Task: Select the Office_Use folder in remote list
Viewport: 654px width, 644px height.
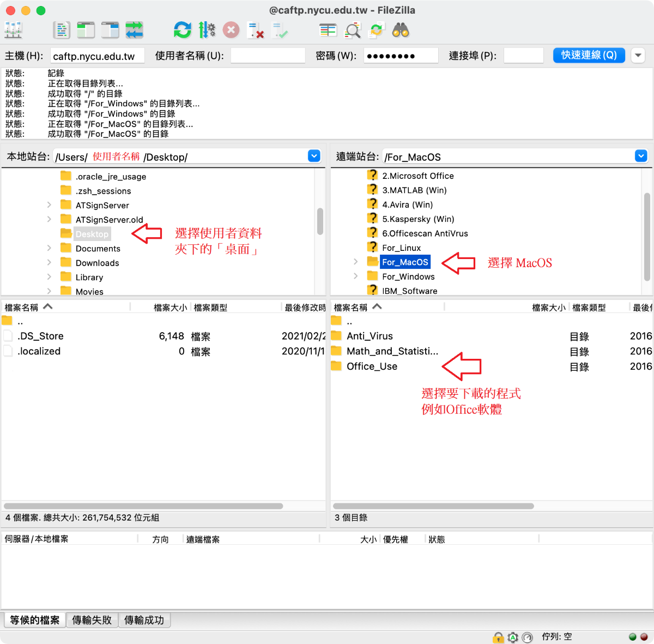Action: pos(372,366)
